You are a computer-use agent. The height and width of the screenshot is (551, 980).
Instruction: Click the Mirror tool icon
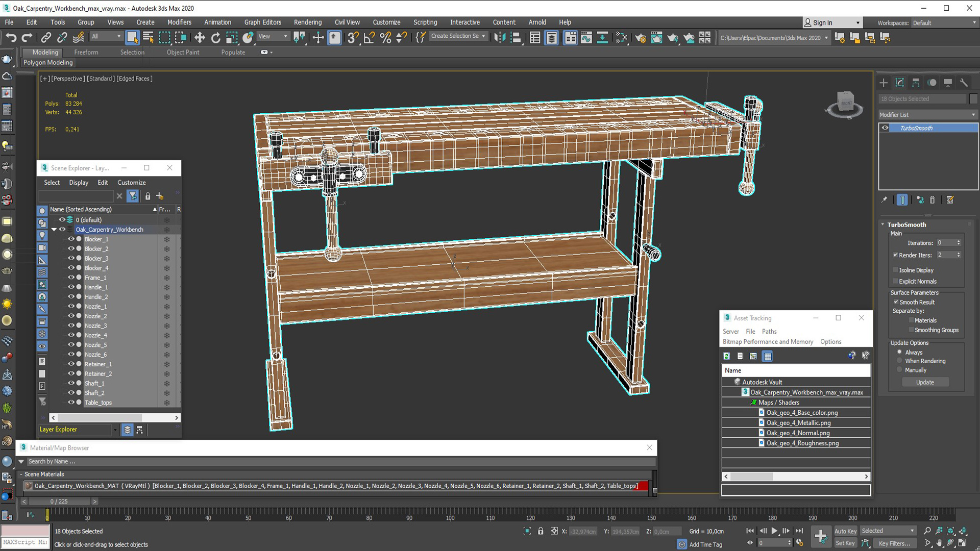click(x=499, y=37)
